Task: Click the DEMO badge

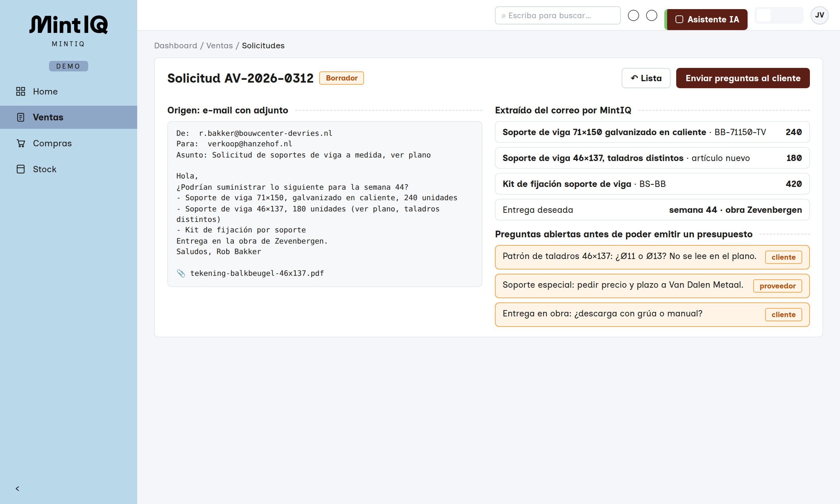Action: coord(69,66)
